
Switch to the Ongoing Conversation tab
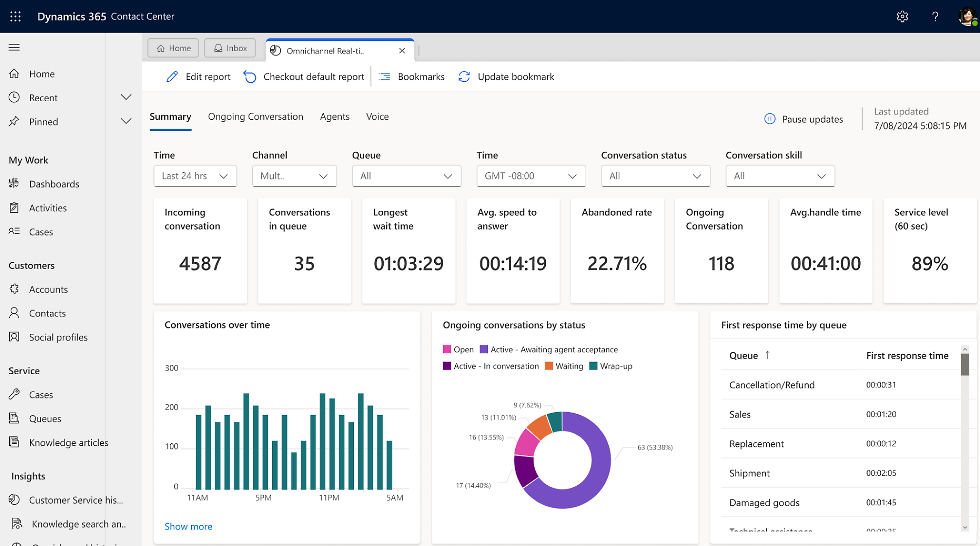click(256, 116)
